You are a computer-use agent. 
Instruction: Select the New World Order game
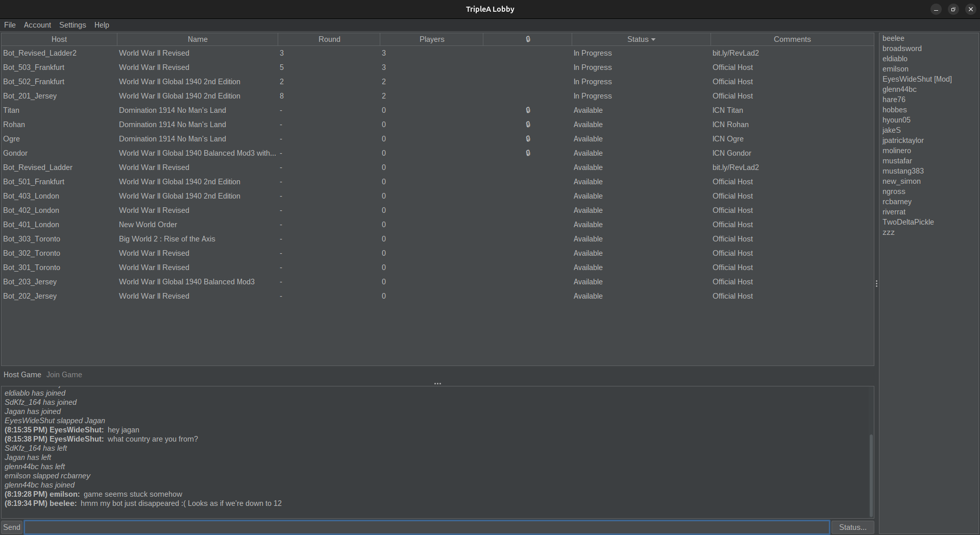(437, 225)
